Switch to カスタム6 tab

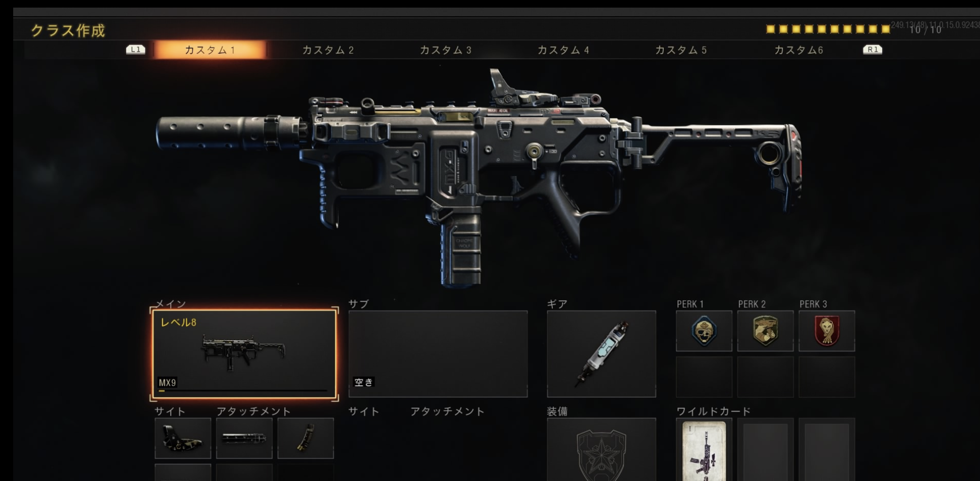click(x=798, y=50)
